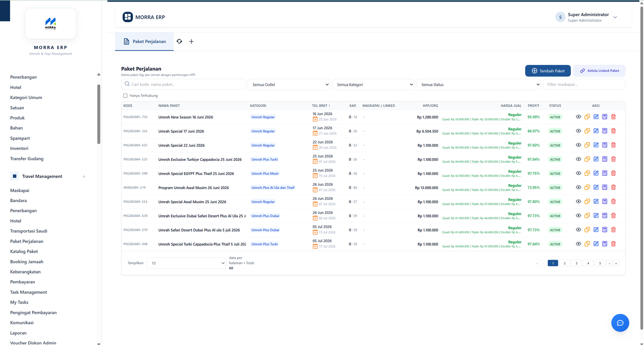Click the Tambah Paket button

[548, 71]
